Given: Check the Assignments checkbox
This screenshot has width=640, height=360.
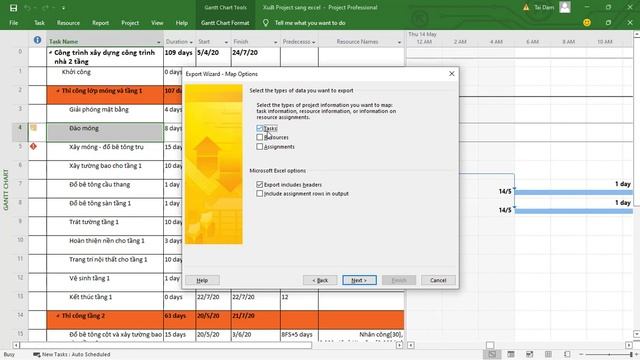Looking at the screenshot, I should pos(260,147).
